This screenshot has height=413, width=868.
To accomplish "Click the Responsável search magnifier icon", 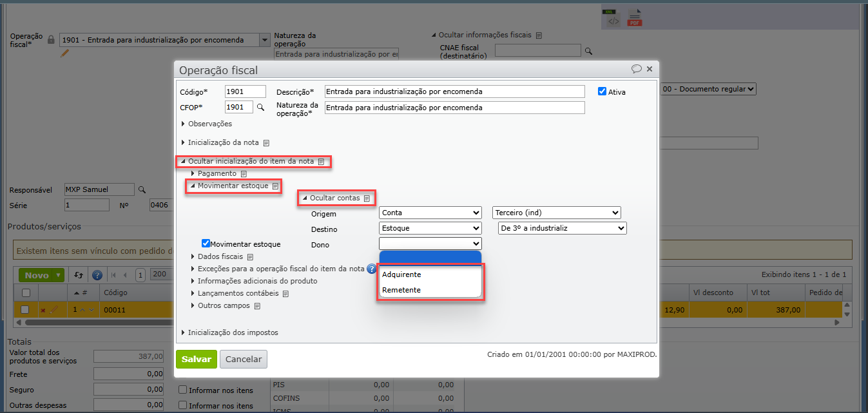I will [142, 189].
